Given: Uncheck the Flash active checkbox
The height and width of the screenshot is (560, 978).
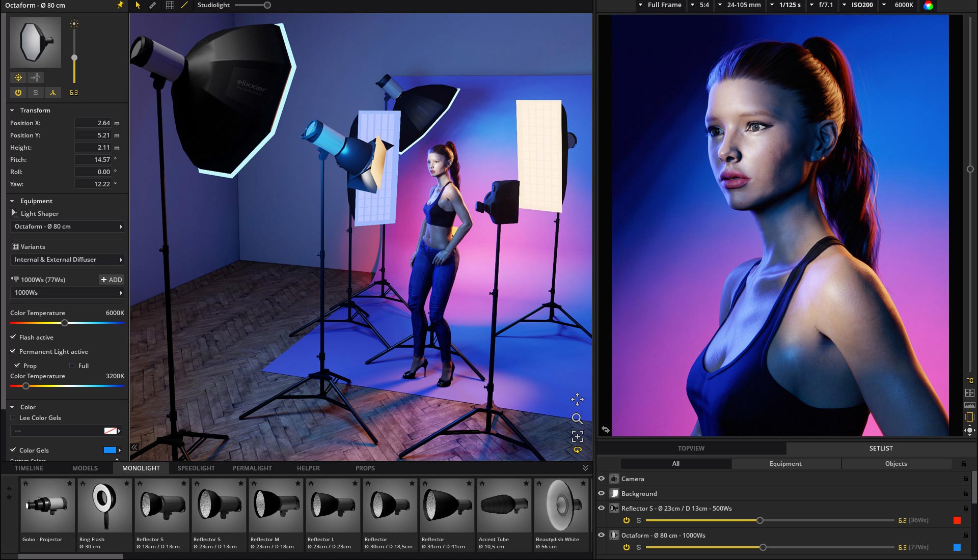Looking at the screenshot, I should tap(14, 337).
